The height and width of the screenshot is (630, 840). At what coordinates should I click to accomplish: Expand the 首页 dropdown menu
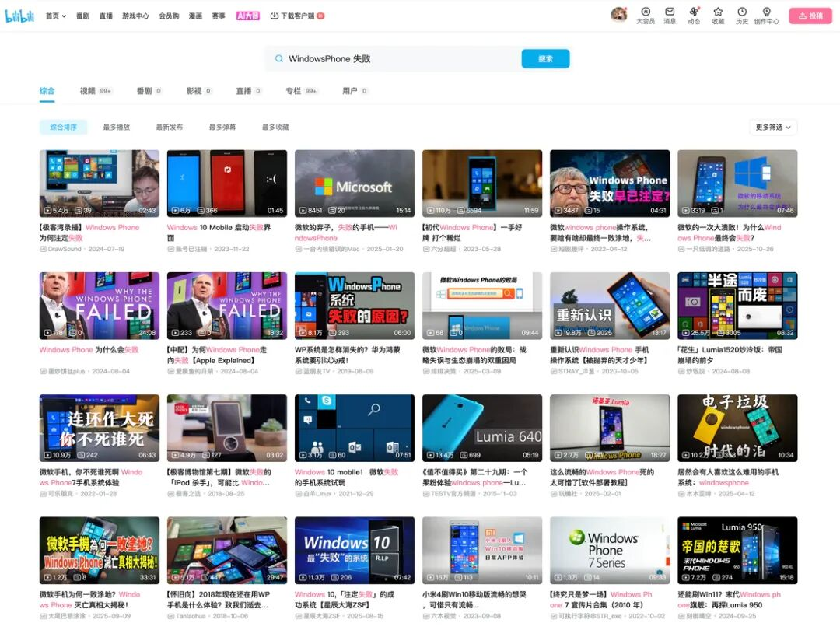point(55,16)
